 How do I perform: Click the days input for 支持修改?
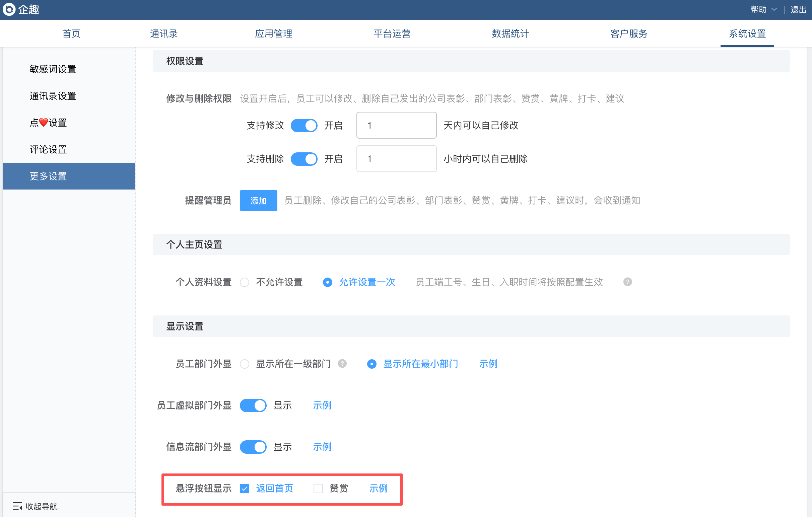coord(396,125)
